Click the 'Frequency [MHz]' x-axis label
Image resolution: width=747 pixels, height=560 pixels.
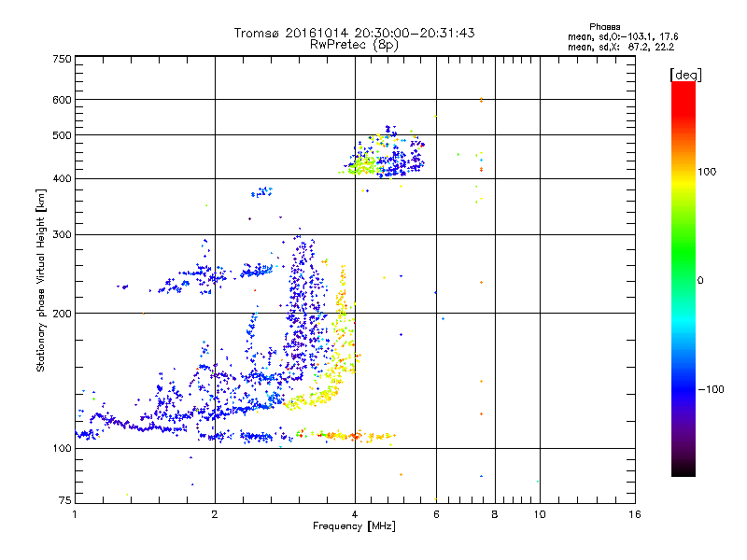[x=354, y=526]
